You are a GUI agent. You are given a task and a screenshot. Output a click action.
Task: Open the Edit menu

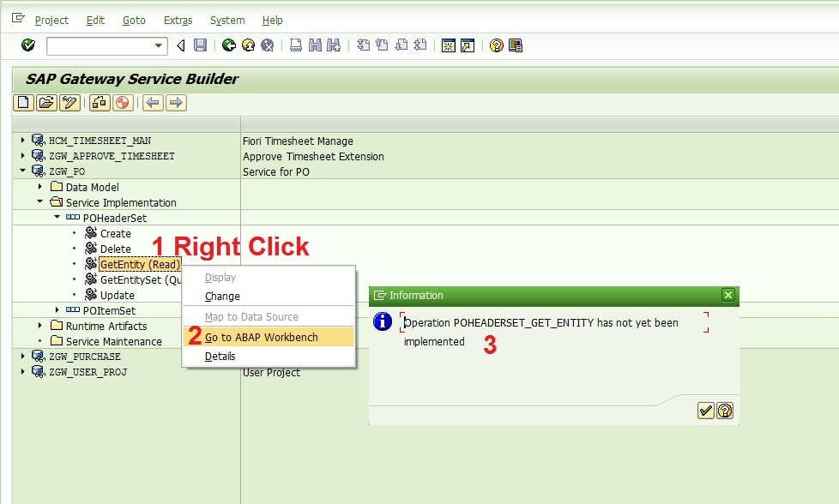(x=95, y=21)
